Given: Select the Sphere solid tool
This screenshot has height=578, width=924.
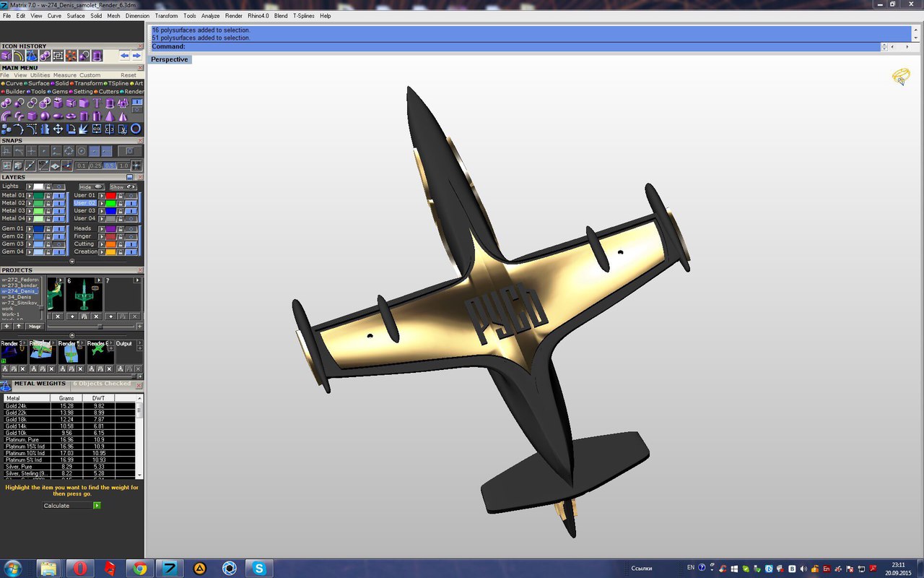Looking at the screenshot, I should pos(45,116).
